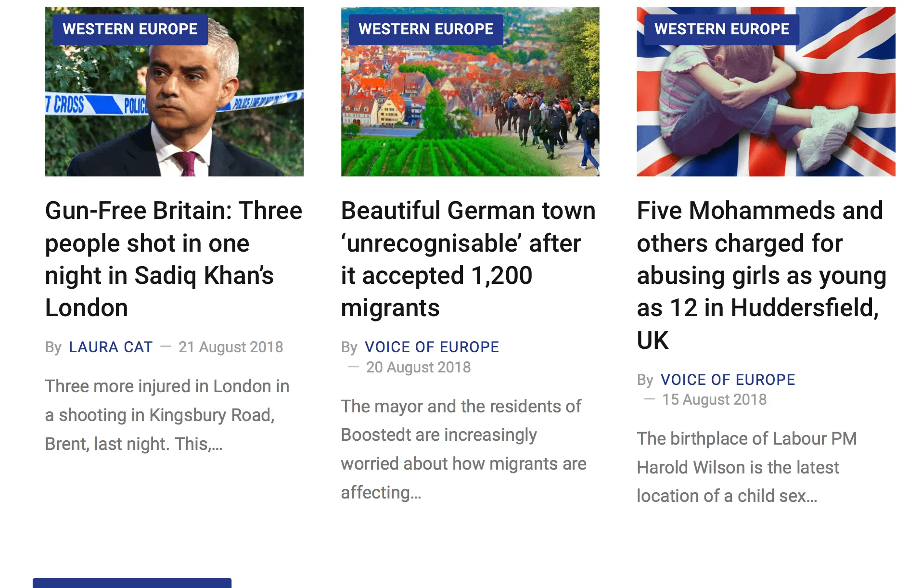Viewport: 921px width, 588px height.
Task: Click the 20 August 2018 date
Action: click(x=418, y=367)
